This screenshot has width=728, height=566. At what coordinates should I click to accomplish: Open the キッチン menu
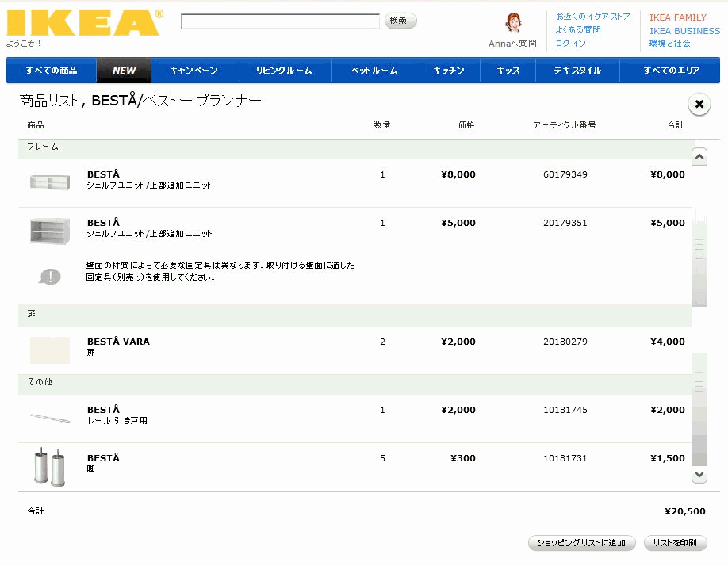[x=448, y=71]
